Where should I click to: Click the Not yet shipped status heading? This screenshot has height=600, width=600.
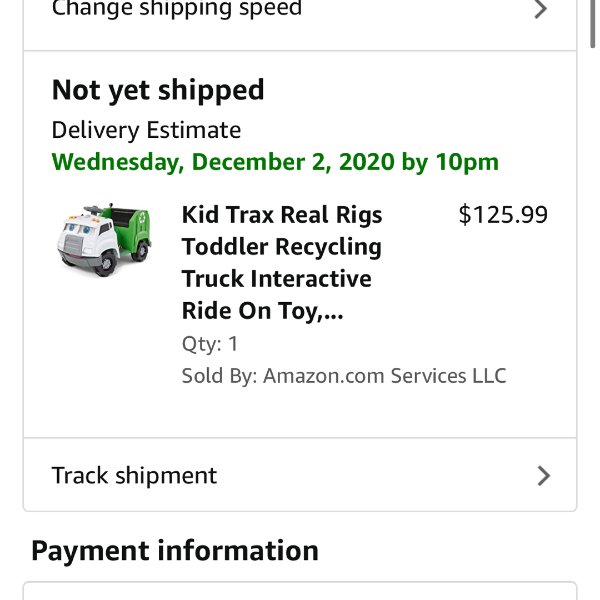click(x=158, y=90)
